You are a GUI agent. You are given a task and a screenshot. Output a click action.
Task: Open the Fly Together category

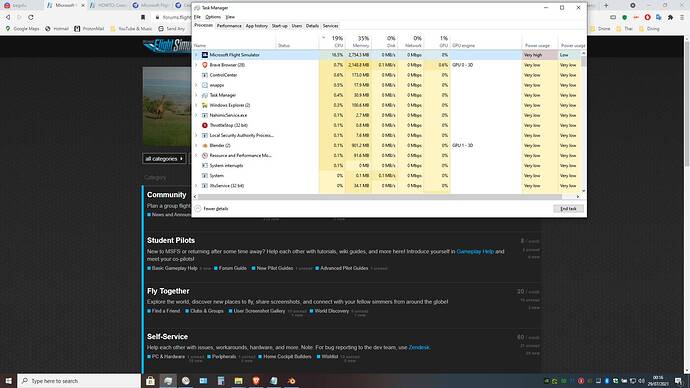click(x=168, y=291)
